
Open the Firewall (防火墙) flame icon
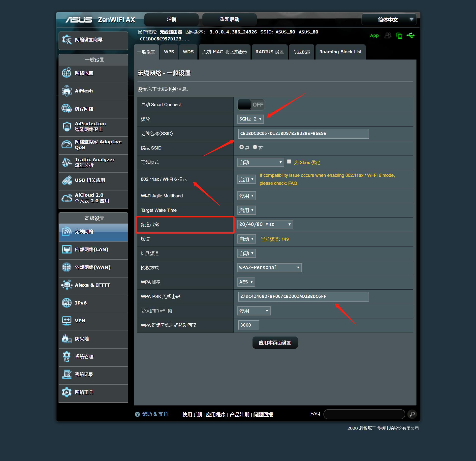click(66, 338)
